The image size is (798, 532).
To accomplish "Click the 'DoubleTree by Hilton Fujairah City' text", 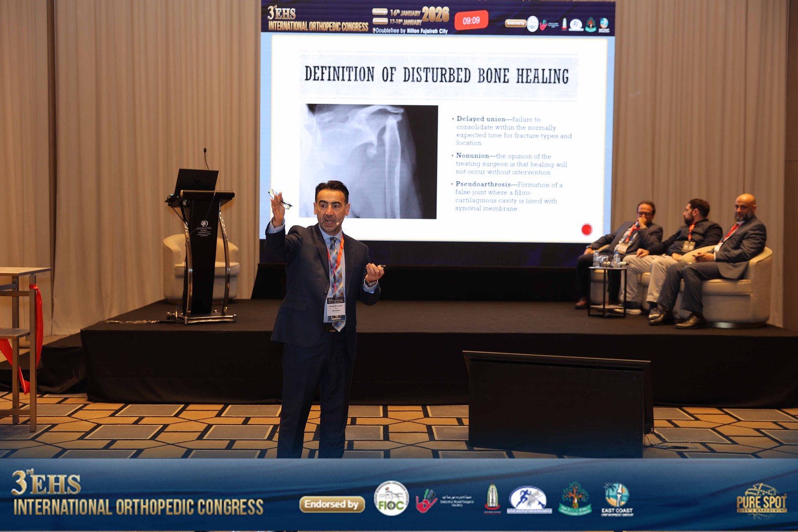I will point(410,31).
